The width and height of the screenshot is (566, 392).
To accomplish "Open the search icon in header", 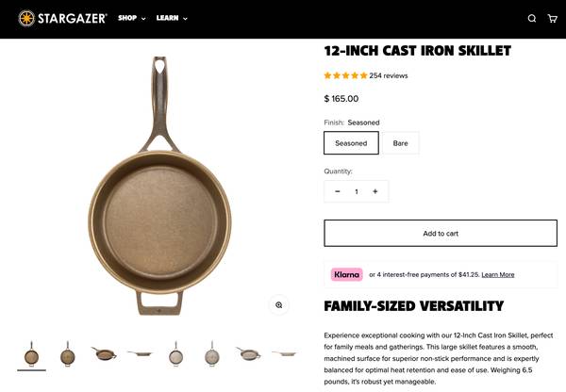I will (x=532, y=18).
